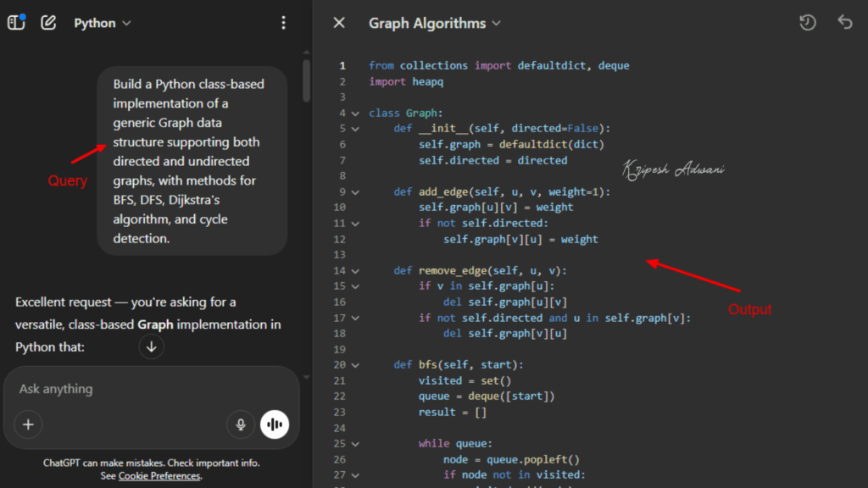
Task: Collapse the while queue loop block
Action: 356,443
